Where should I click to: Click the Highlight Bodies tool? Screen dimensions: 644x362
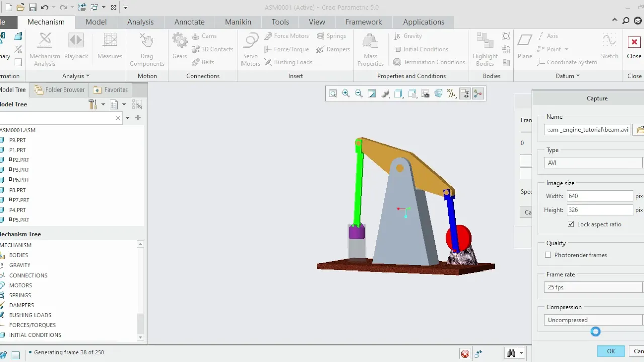coord(485,49)
